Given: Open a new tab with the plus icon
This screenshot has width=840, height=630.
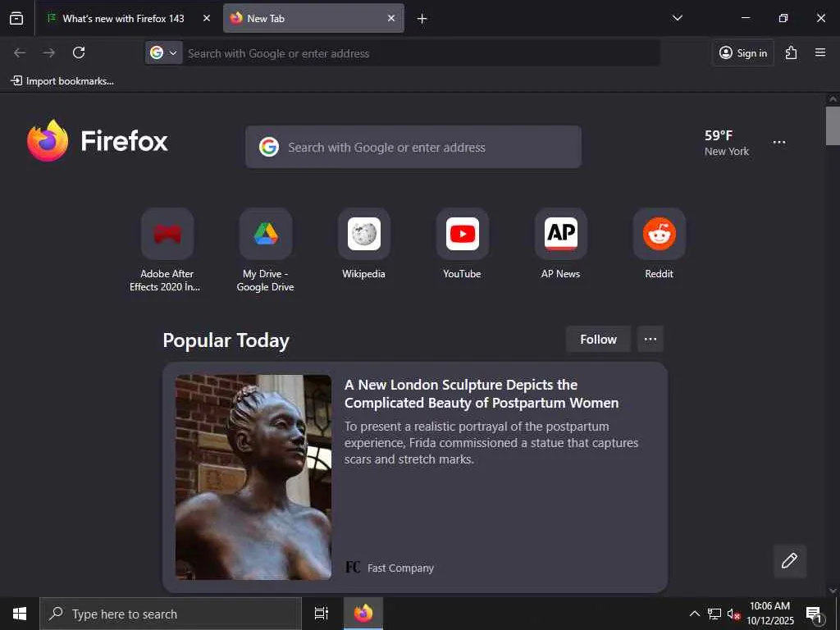Looking at the screenshot, I should point(422,19).
